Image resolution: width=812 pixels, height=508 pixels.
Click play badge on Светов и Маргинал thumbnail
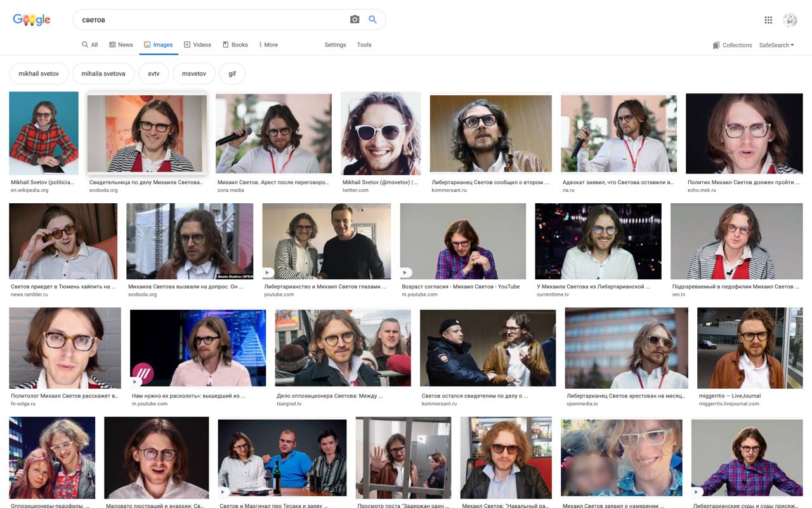tap(223, 491)
